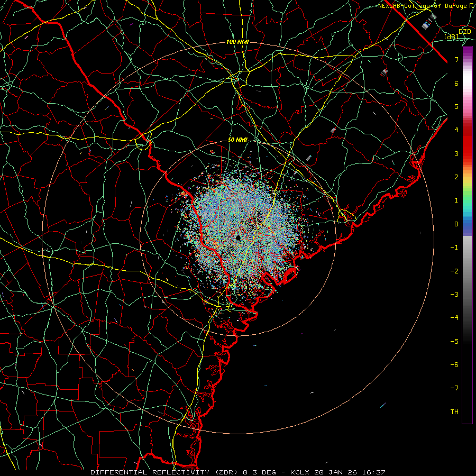Screen dimensions: 476x476
Task: Click the positive "1" scale label
Action: pyautogui.click(x=456, y=200)
